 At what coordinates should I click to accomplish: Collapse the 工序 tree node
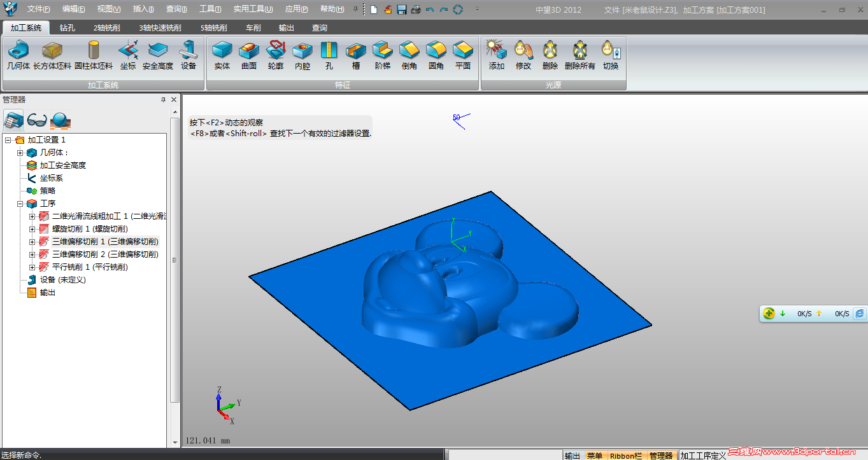pyautogui.click(x=20, y=204)
